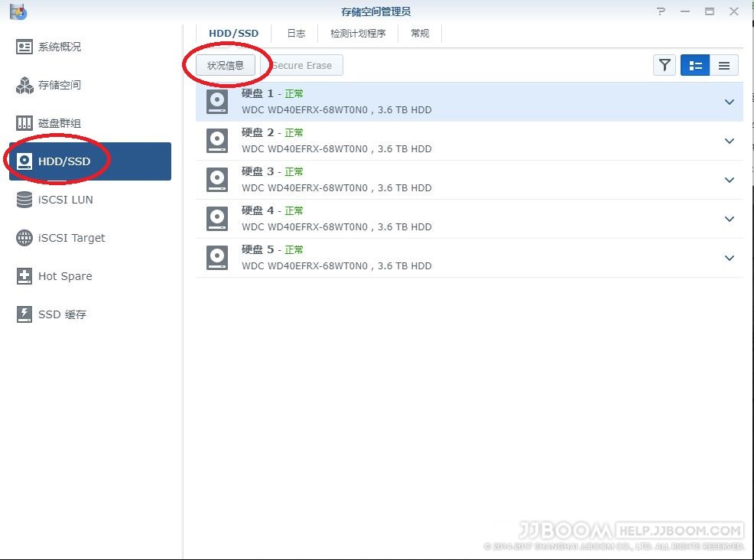The width and height of the screenshot is (754, 560).
Task: Expand the 硬盘 5 row chevron
Action: pyautogui.click(x=730, y=258)
